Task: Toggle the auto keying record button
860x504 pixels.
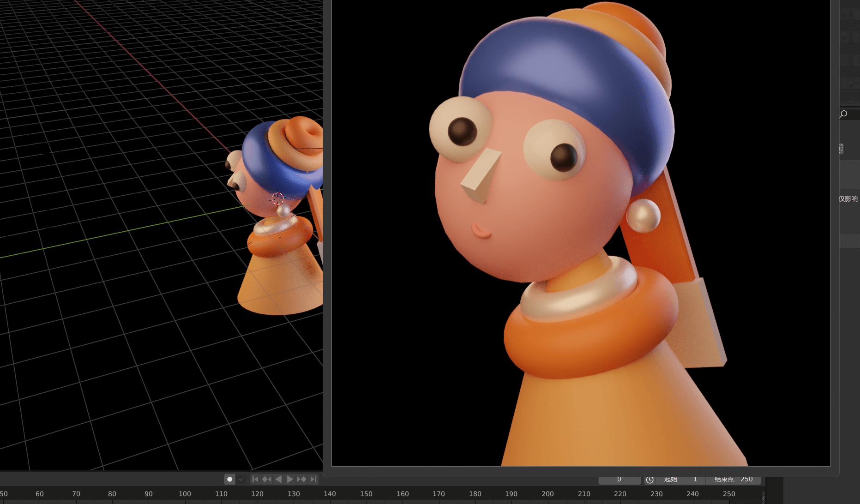Action: 229,479
